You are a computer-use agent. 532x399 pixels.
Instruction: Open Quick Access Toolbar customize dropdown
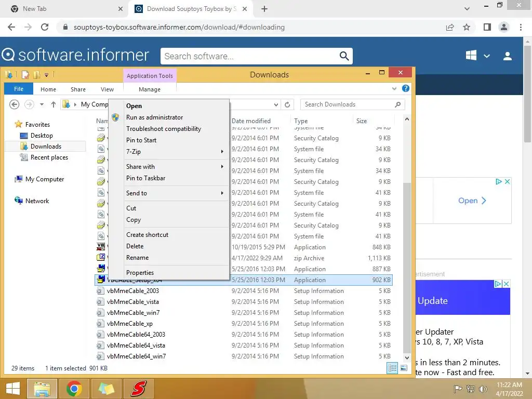point(46,75)
